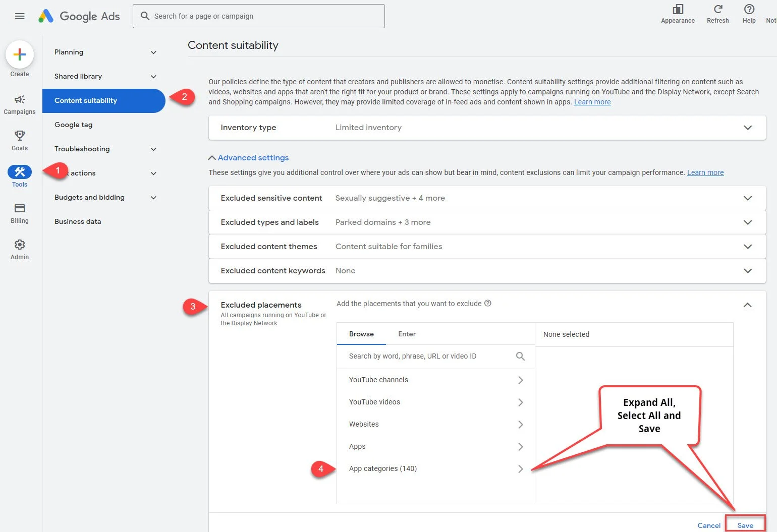
Task: Click the Google Ads logo
Action: pyautogui.click(x=79, y=16)
